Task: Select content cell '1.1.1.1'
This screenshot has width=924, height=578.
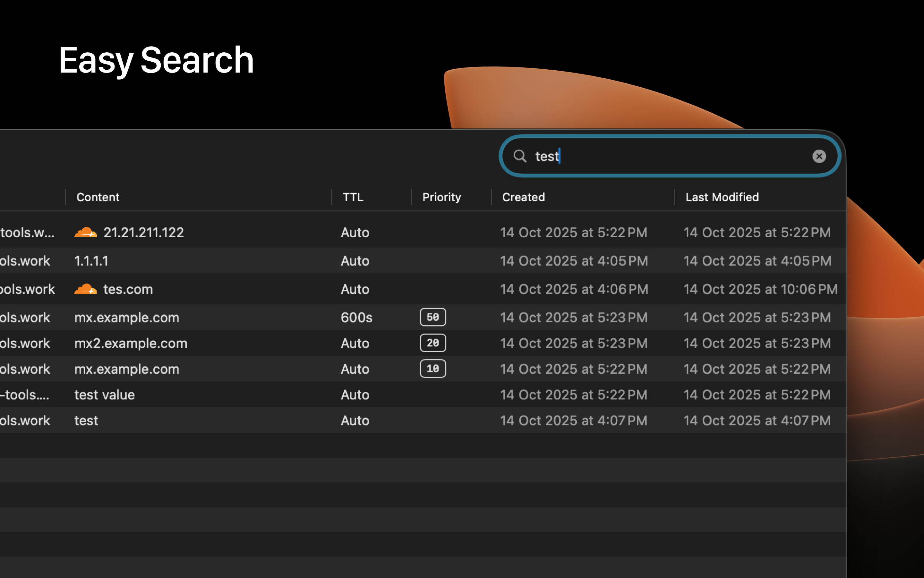Action: click(91, 261)
